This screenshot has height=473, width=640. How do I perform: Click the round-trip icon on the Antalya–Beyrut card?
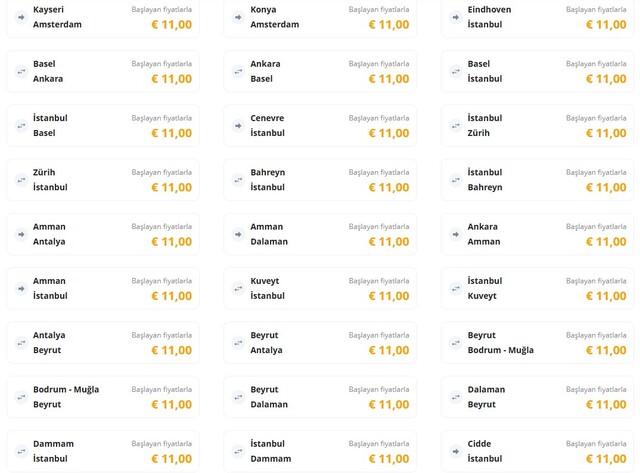21,343
